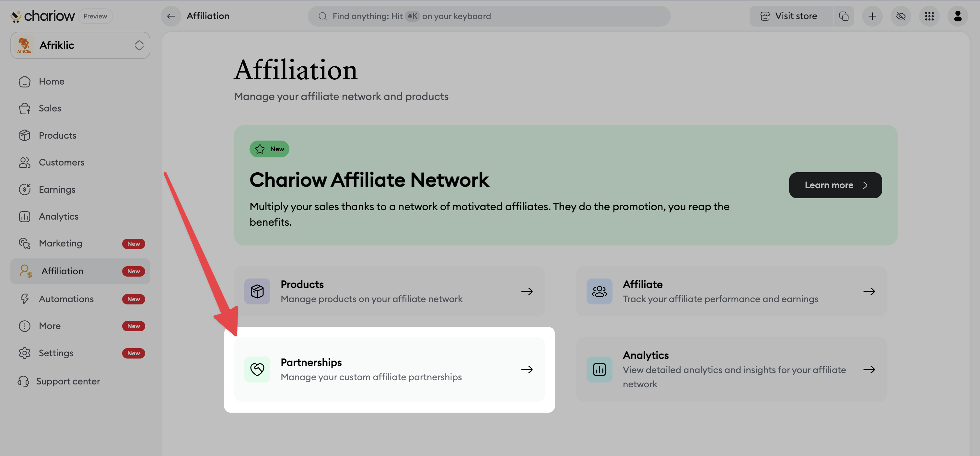980x456 pixels.
Task: Click the plus icon in header
Action: pos(872,16)
